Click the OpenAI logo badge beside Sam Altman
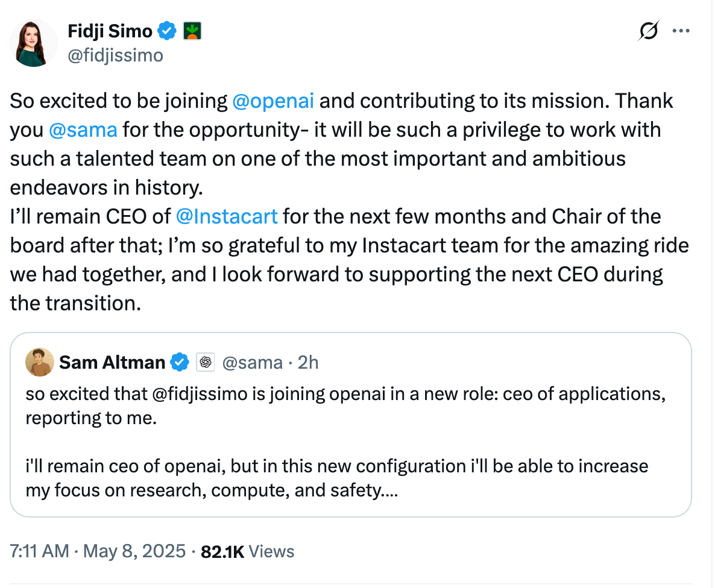The height and width of the screenshot is (588, 715). tap(206, 362)
